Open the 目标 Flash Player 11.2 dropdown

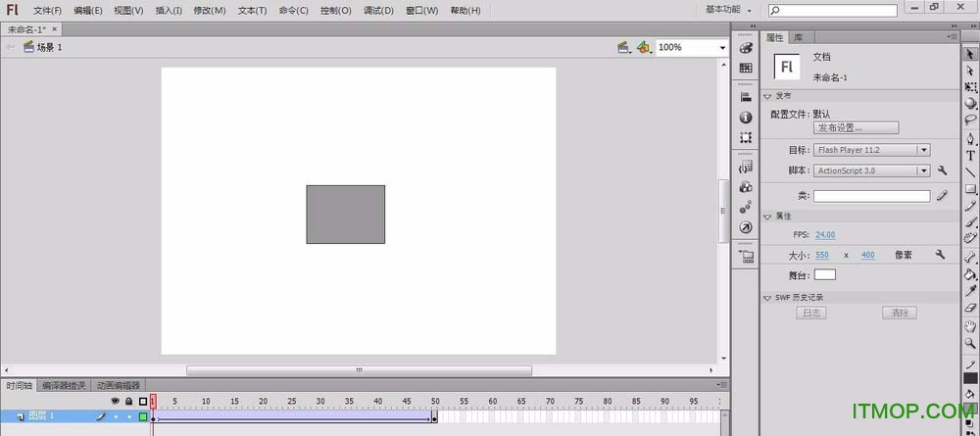871,150
